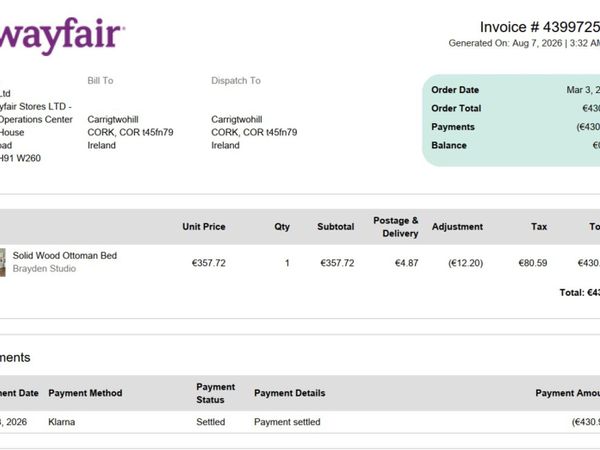Click the tax value €80.59
Screen dimensions: 600x450
point(533,263)
